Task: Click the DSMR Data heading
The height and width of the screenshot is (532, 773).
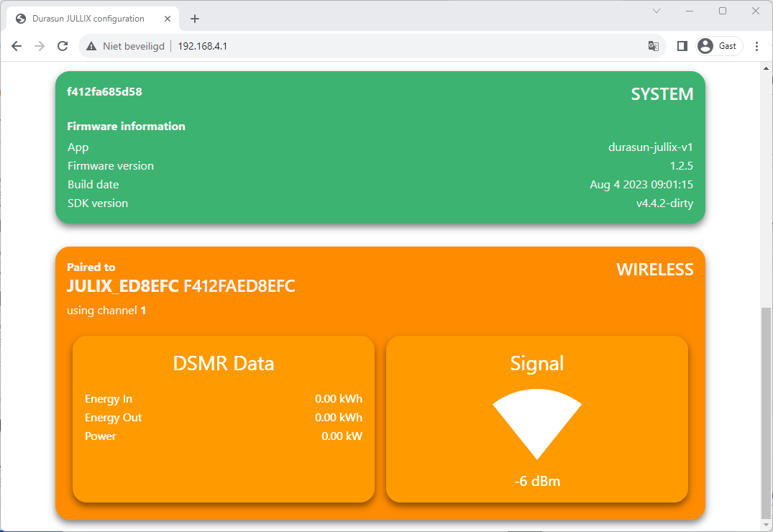Action: [224, 363]
